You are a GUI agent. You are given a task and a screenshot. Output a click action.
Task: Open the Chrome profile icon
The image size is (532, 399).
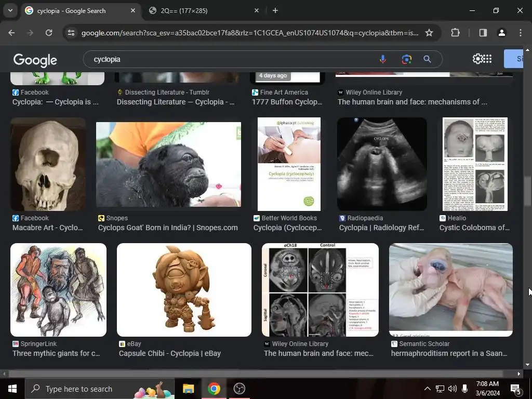501,33
